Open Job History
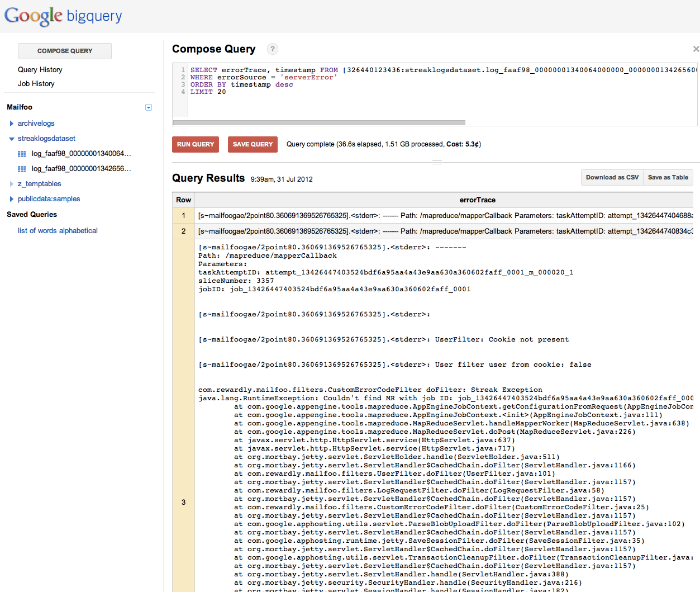This screenshot has width=700, height=592. [x=36, y=84]
